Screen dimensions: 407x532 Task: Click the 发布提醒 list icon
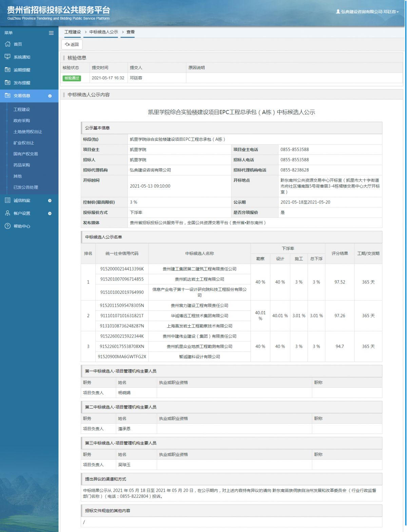7,83
